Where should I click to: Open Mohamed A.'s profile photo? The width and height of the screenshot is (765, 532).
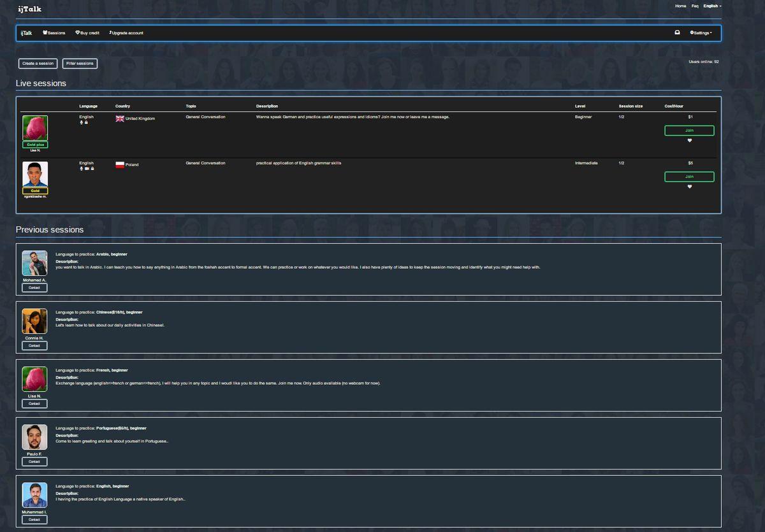(34, 263)
